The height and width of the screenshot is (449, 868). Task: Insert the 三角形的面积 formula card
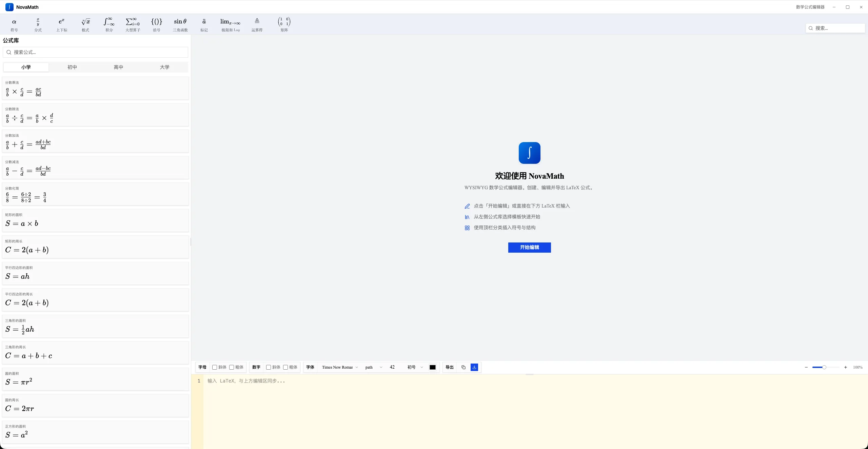pyautogui.click(x=95, y=326)
